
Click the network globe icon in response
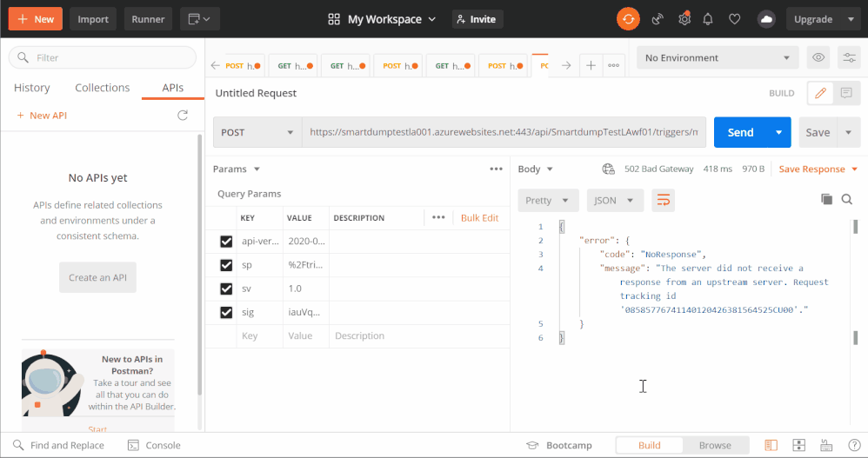tap(608, 169)
